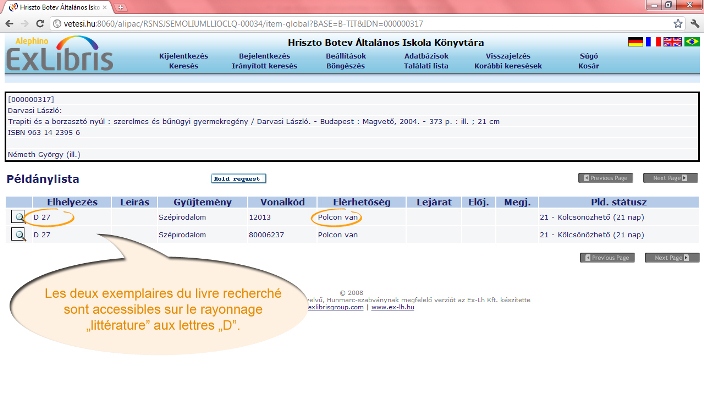Go to Találati lista
This screenshot has height=396, width=704.
pyautogui.click(x=426, y=66)
